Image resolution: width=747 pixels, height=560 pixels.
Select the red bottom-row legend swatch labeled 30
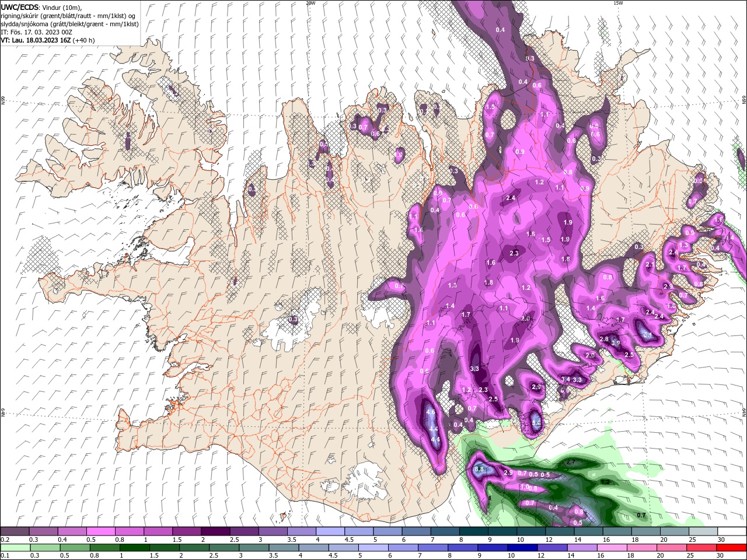tap(731, 547)
